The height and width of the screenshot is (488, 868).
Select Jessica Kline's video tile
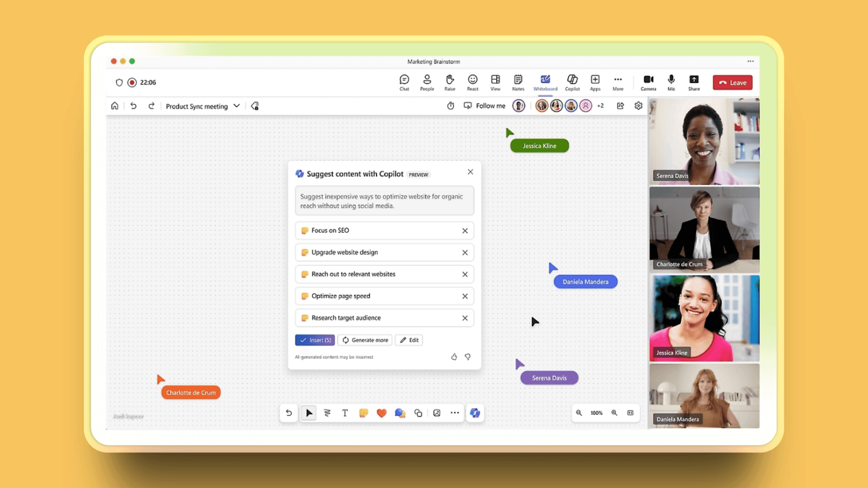[x=704, y=318]
